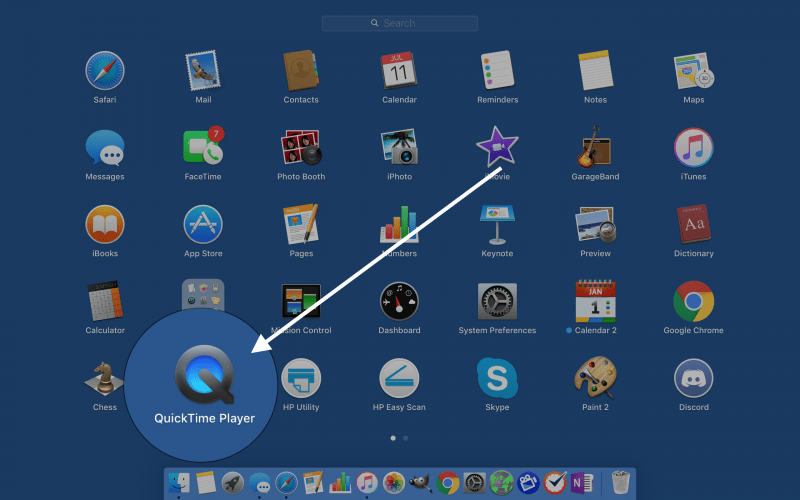Open System Preferences from the Launchpad grid

[x=497, y=301]
